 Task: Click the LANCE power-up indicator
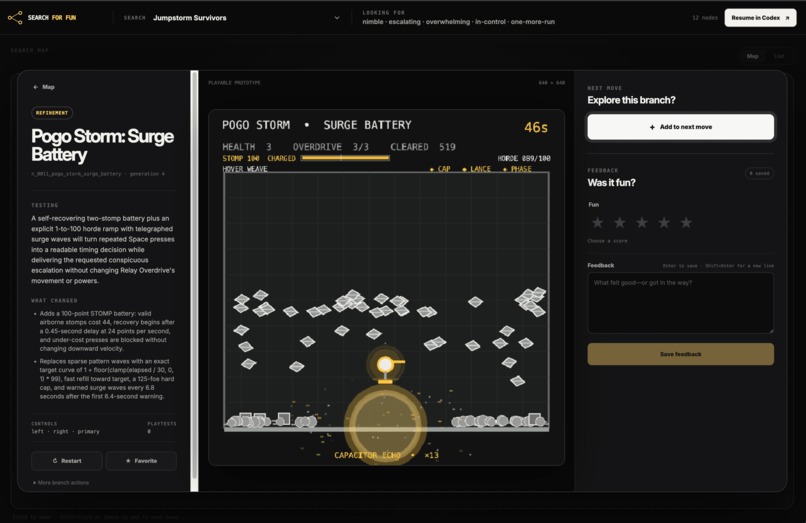click(x=477, y=169)
